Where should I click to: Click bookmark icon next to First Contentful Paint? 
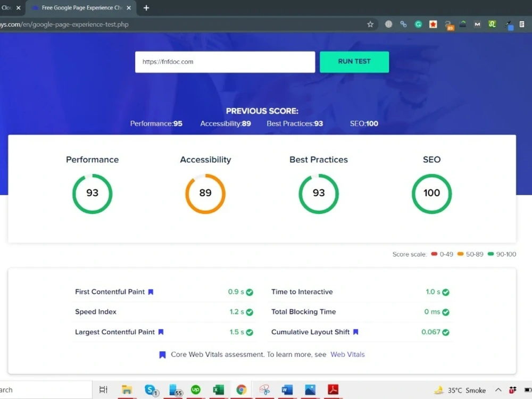pos(151,292)
